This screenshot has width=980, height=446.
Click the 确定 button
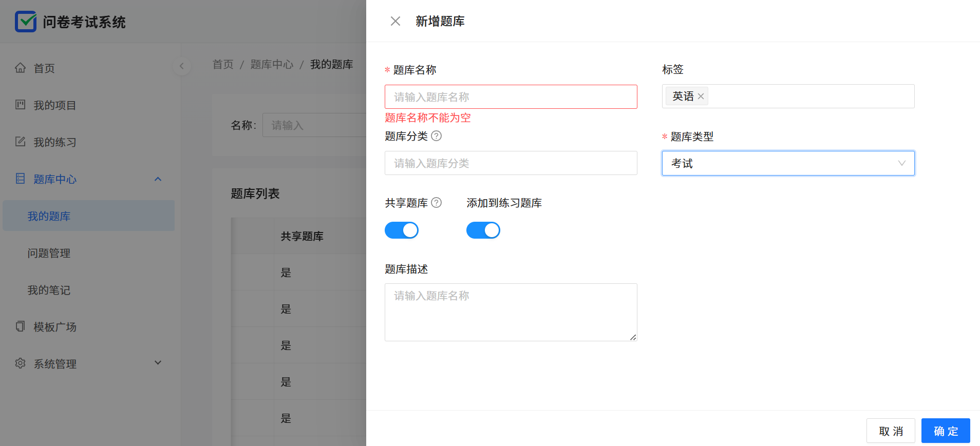click(946, 431)
